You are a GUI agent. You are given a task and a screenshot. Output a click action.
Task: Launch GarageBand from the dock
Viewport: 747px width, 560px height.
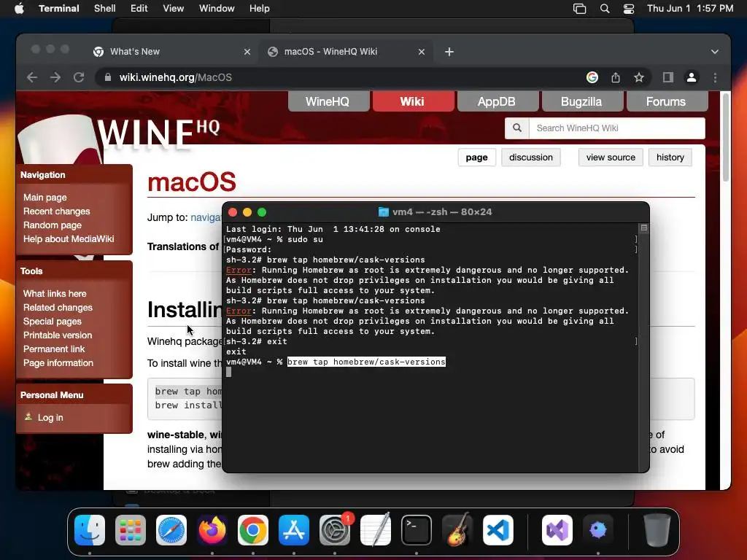tap(457, 530)
